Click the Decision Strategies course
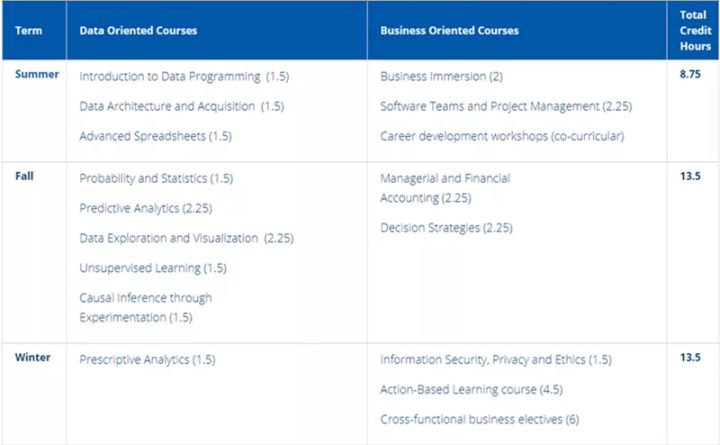 coord(446,228)
